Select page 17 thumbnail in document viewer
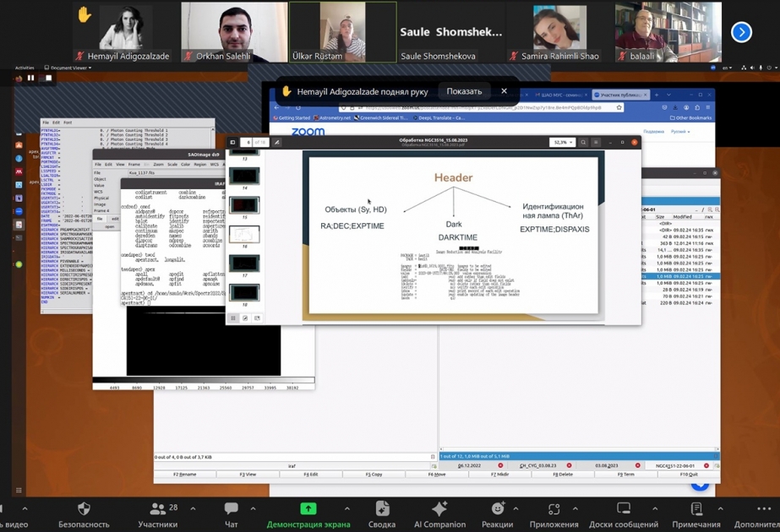The image size is (780, 532). tap(244, 263)
